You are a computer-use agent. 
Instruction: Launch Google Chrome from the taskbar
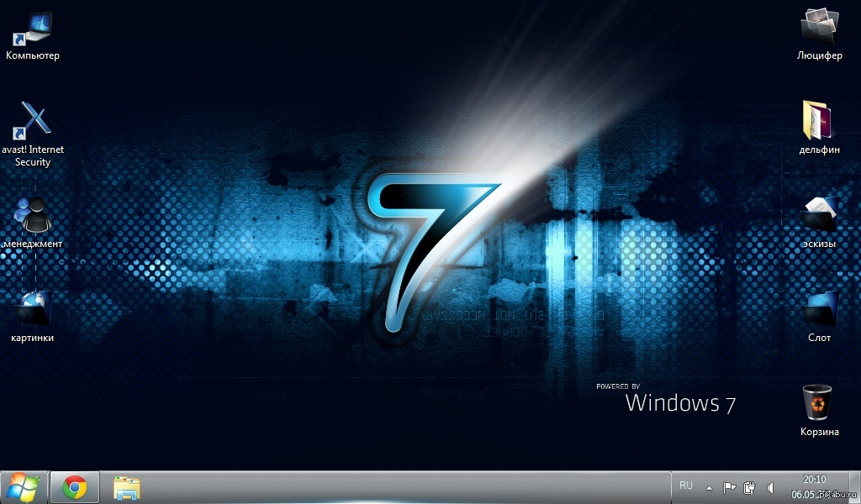75,487
